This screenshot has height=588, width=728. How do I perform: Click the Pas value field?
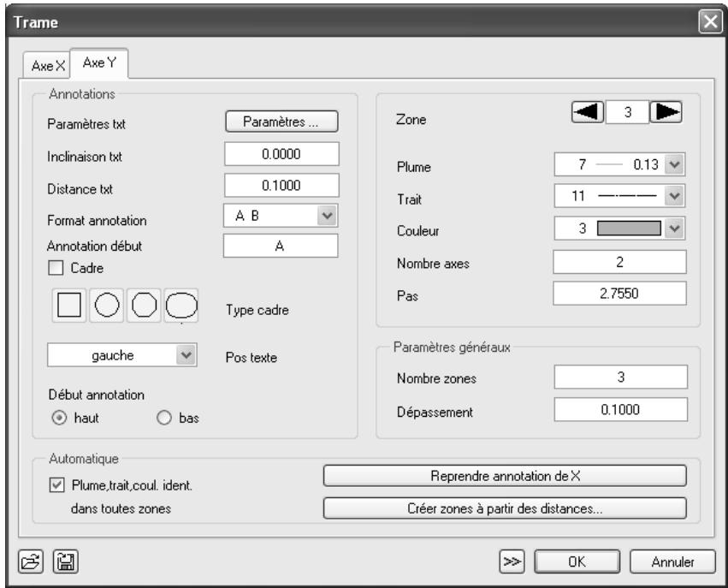point(619,294)
